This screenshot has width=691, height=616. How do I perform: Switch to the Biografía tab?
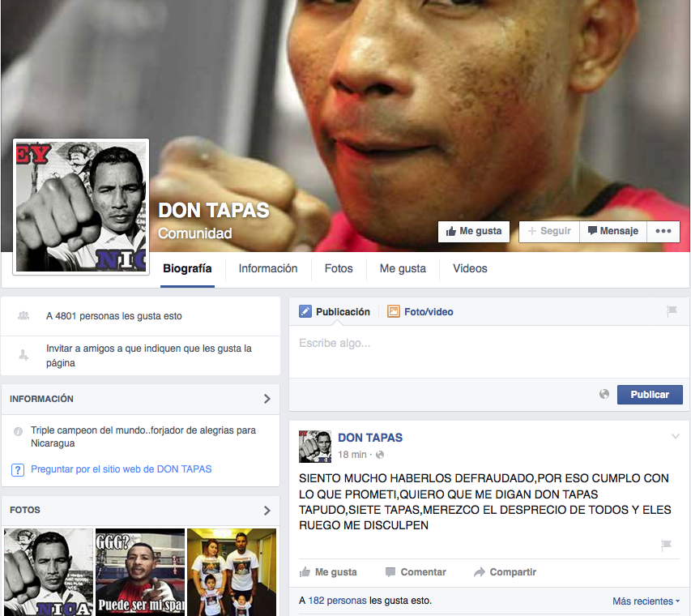[x=187, y=268]
